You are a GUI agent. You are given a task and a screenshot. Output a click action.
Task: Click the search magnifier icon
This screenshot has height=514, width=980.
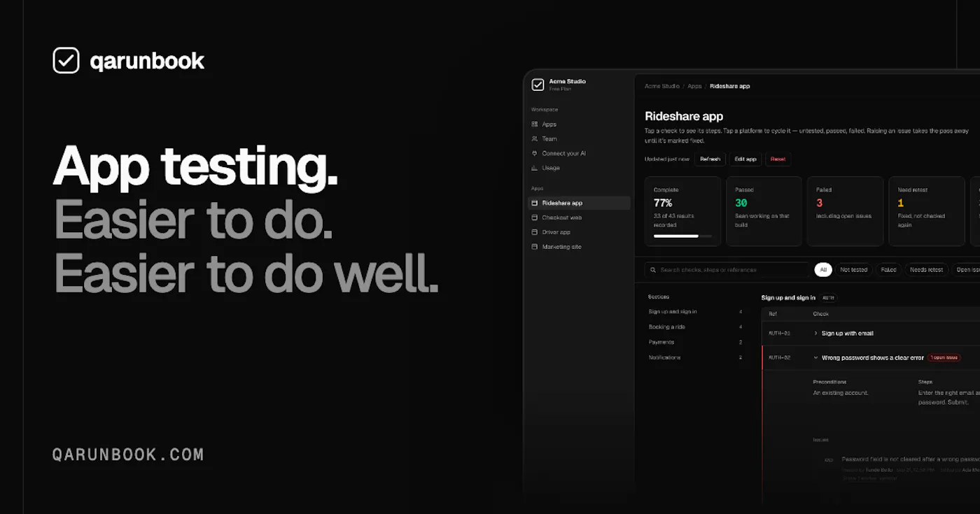click(x=653, y=270)
